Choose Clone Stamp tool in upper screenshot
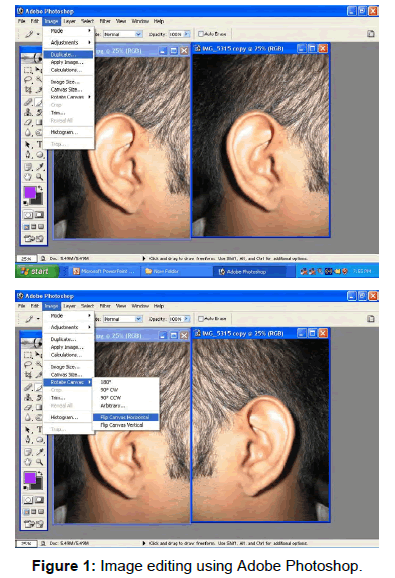The height and width of the screenshot is (578, 395). coord(28,112)
